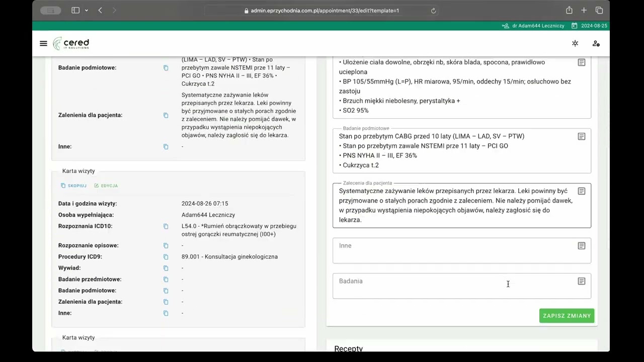Click inside the Zalecenia dla pacjenta textarea
Screen dimensions: 644x362
click(x=462, y=205)
